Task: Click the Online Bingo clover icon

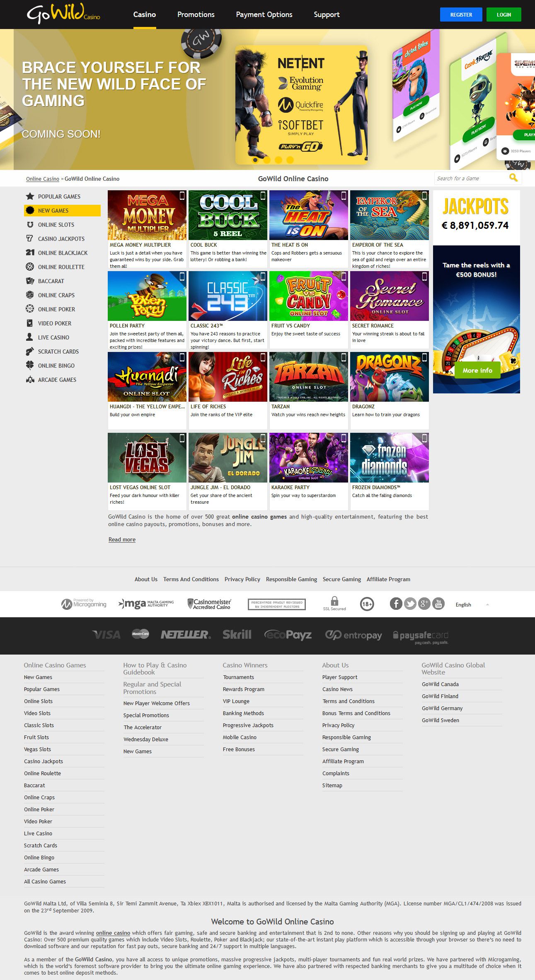Action: coord(30,366)
